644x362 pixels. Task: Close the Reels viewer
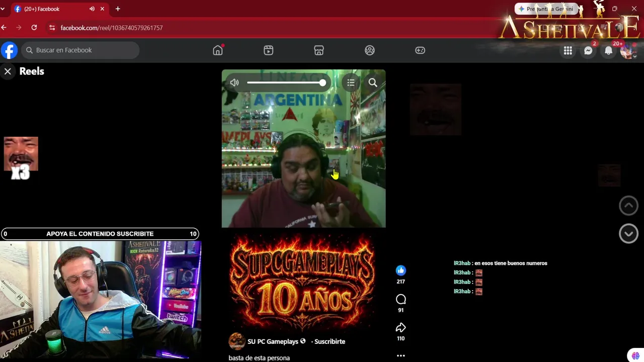point(8,71)
